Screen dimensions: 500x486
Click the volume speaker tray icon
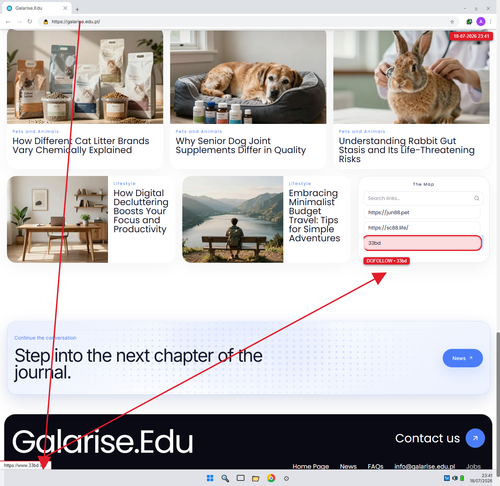[455, 478]
